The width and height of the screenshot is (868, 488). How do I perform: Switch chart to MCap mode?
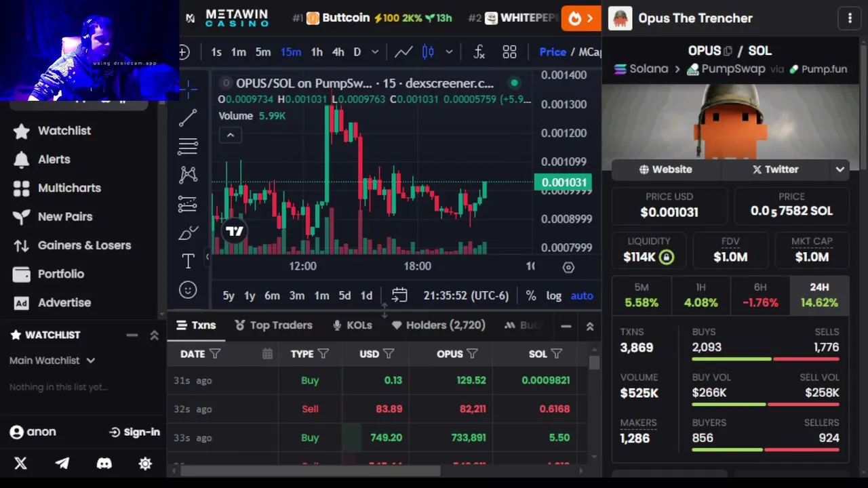(x=590, y=52)
